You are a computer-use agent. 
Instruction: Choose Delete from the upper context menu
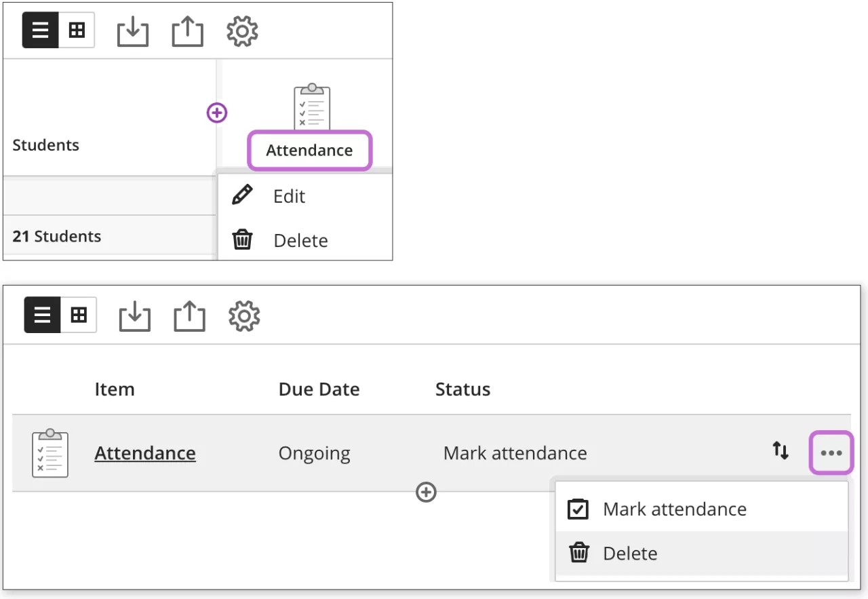(x=300, y=240)
